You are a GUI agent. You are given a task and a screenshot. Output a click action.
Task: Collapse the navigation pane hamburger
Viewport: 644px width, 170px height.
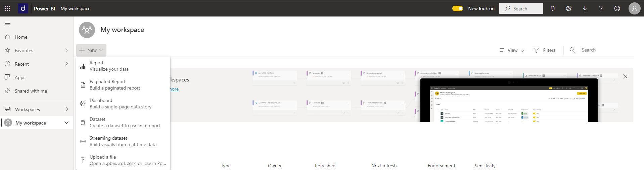pos(8,23)
